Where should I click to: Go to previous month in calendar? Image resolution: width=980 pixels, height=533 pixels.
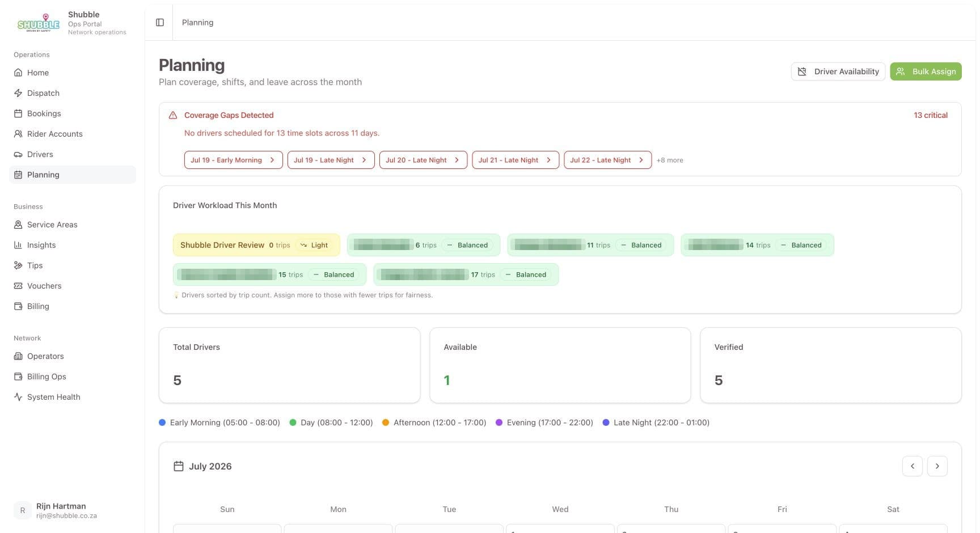pyautogui.click(x=912, y=466)
